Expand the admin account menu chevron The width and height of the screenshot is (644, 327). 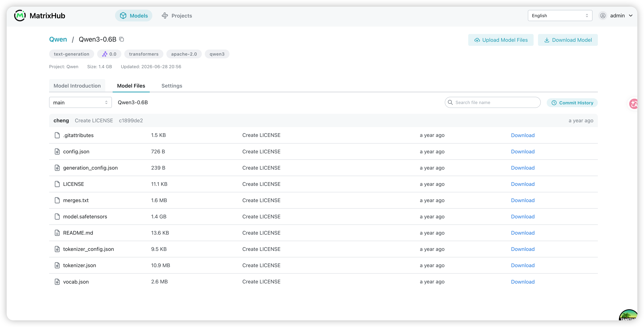coord(631,16)
